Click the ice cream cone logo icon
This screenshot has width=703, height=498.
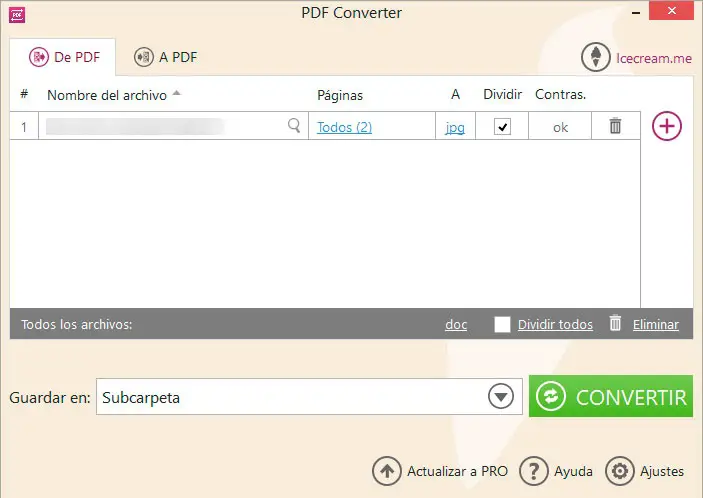pos(595,57)
